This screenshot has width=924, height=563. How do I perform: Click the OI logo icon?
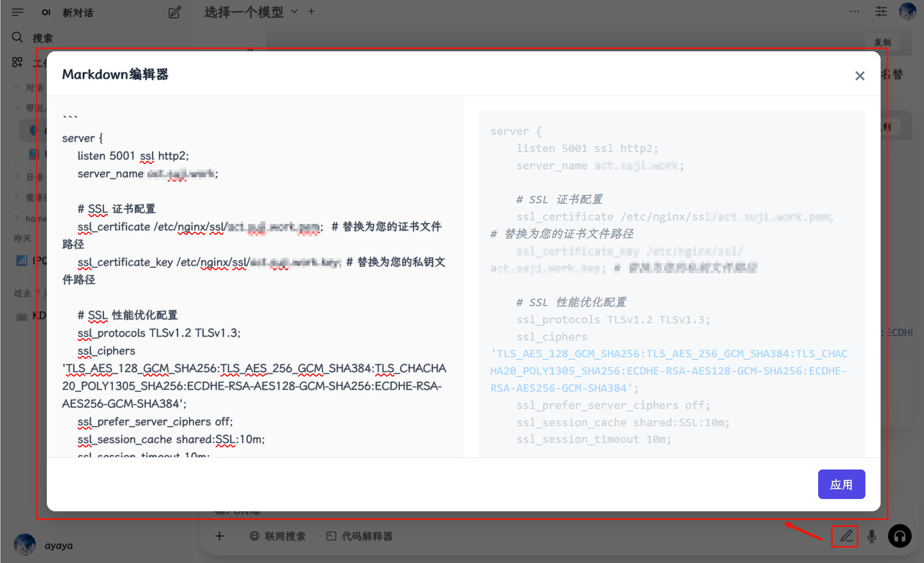(46, 12)
